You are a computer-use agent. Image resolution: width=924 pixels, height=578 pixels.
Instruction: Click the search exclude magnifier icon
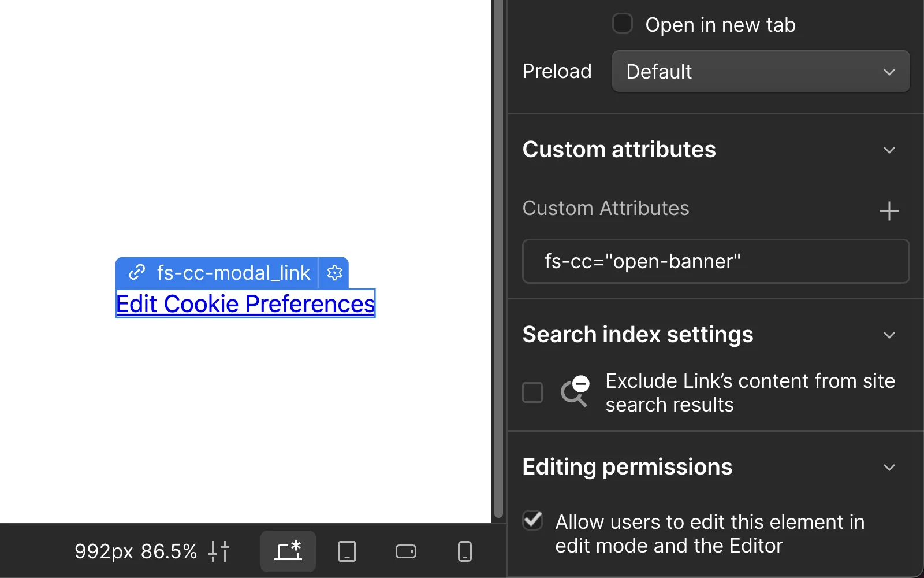[x=575, y=391]
